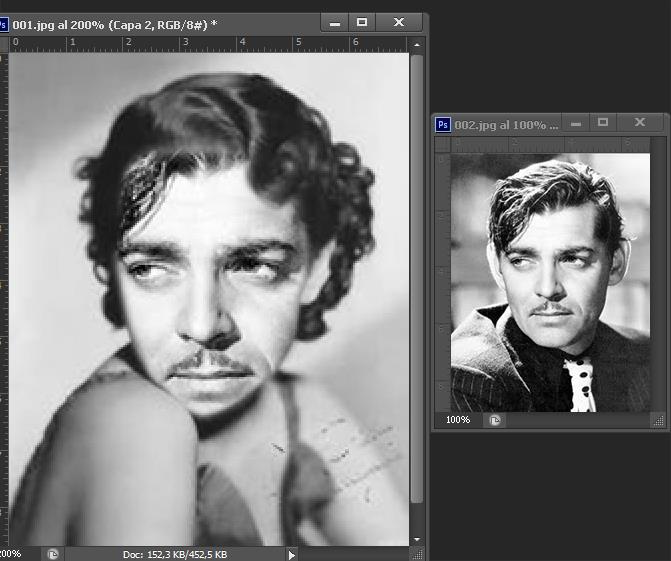This screenshot has width=671, height=561.
Task: Minimize the 002.jpg document window
Action: pos(576,123)
